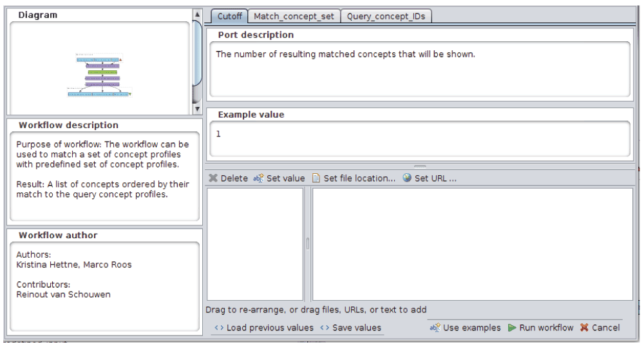Click inside the empty input values list
The image size is (644, 349).
pyautogui.click(x=255, y=243)
